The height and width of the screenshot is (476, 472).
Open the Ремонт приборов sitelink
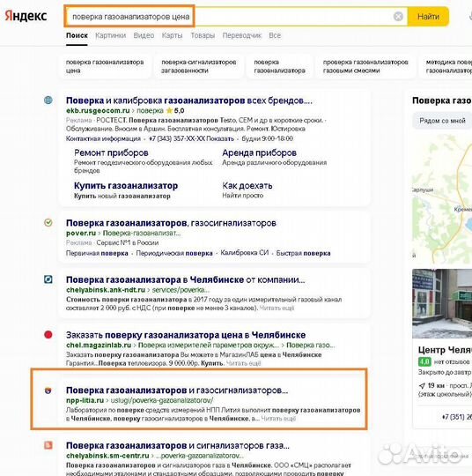111,152
